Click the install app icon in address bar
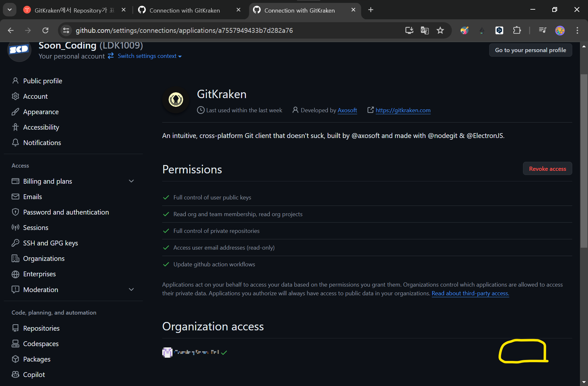The image size is (588, 386). tap(409, 30)
